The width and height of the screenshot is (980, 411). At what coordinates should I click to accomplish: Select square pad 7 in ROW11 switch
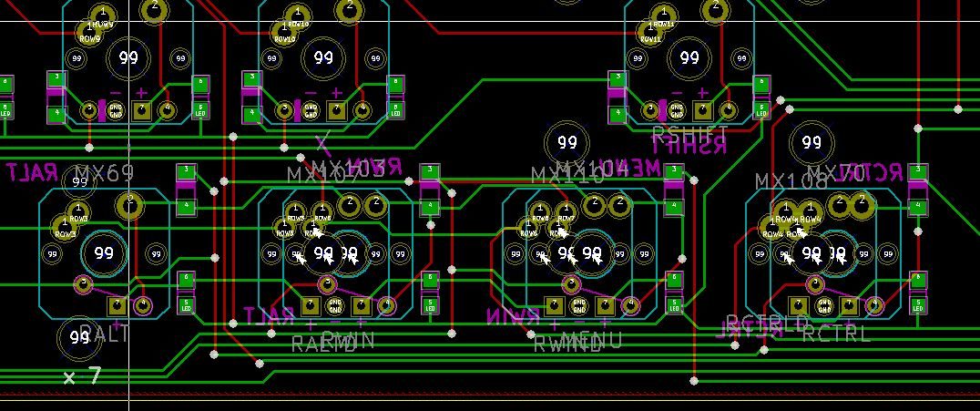702,111
